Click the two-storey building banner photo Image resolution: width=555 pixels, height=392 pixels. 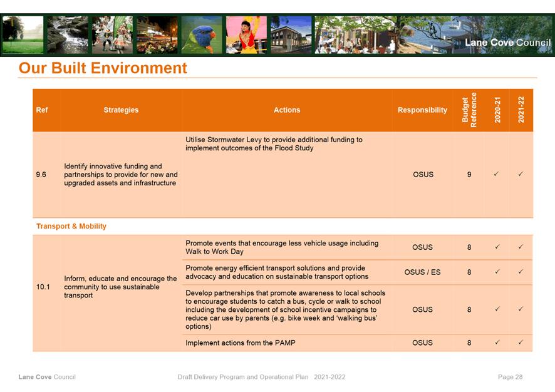click(x=291, y=34)
